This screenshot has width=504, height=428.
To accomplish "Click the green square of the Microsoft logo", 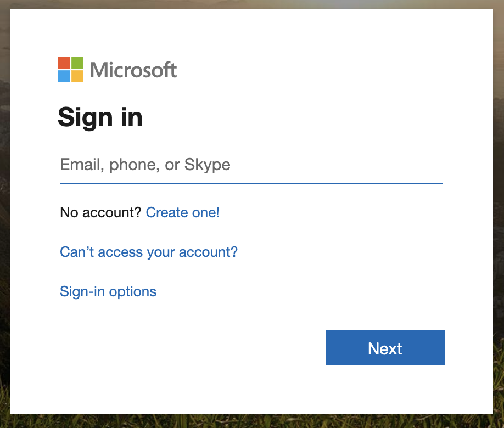I will 77,63.
